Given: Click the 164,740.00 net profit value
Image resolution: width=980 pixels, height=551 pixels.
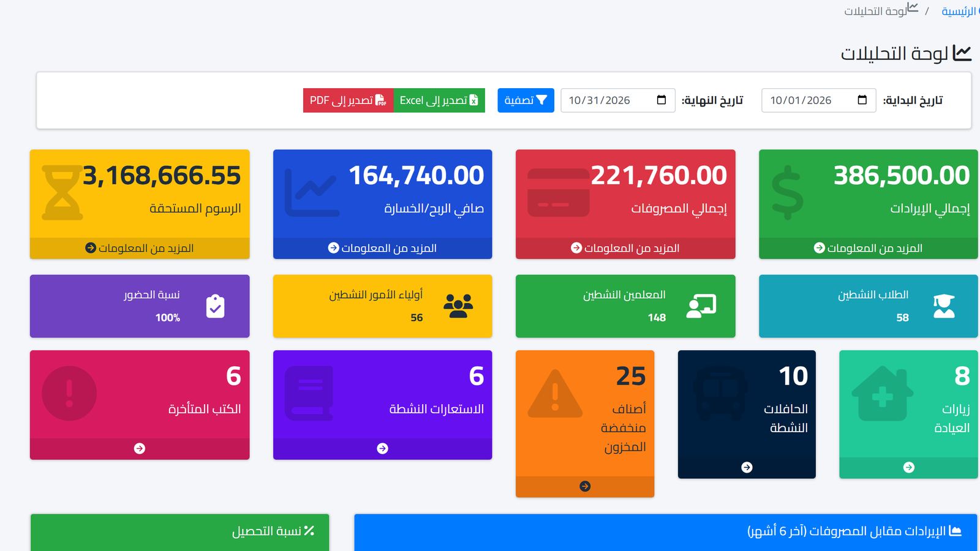Looking at the screenshot, I should (417, 176).
